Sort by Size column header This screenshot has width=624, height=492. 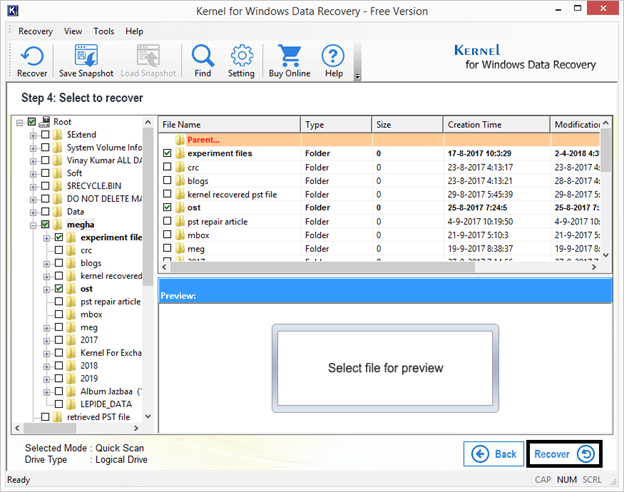point(408,125)
